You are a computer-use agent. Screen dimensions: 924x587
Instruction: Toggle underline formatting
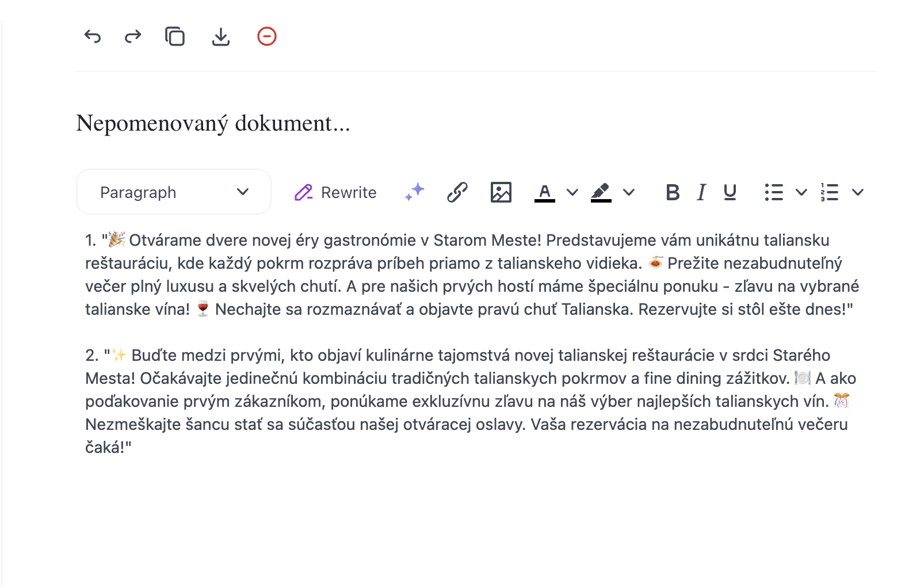pos(730,193)
